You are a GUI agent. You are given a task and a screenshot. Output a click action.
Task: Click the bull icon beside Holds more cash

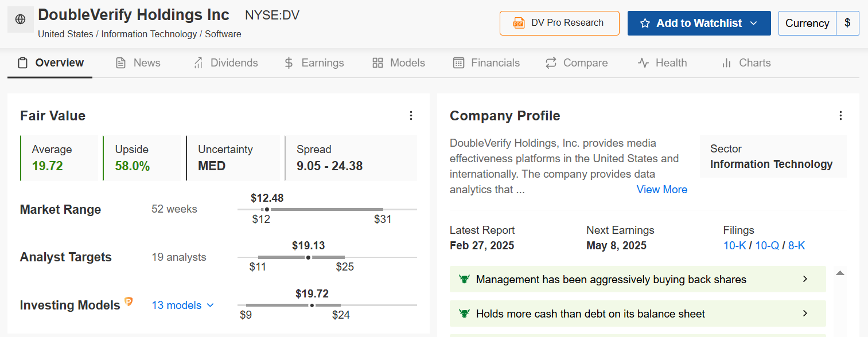[464, 314]
